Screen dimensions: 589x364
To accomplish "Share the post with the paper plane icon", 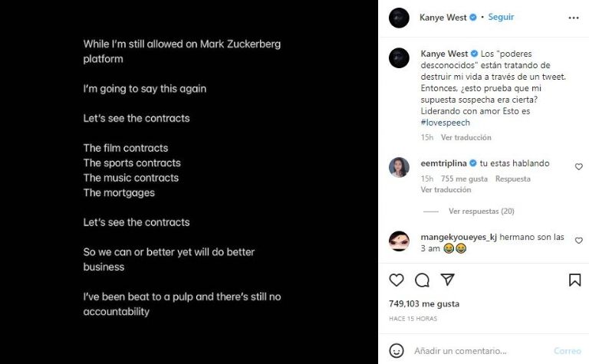I will tap(448, 280).
